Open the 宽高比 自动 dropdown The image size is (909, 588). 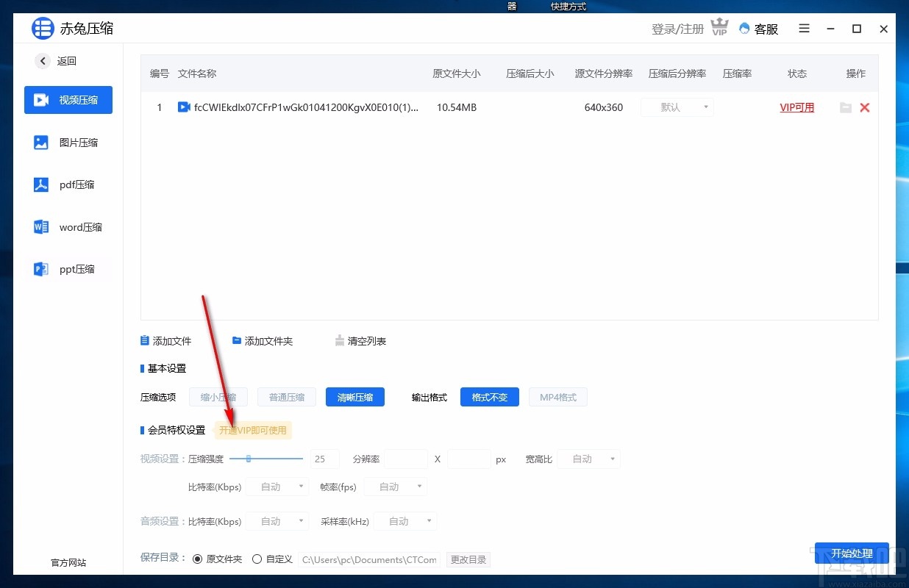588,459
